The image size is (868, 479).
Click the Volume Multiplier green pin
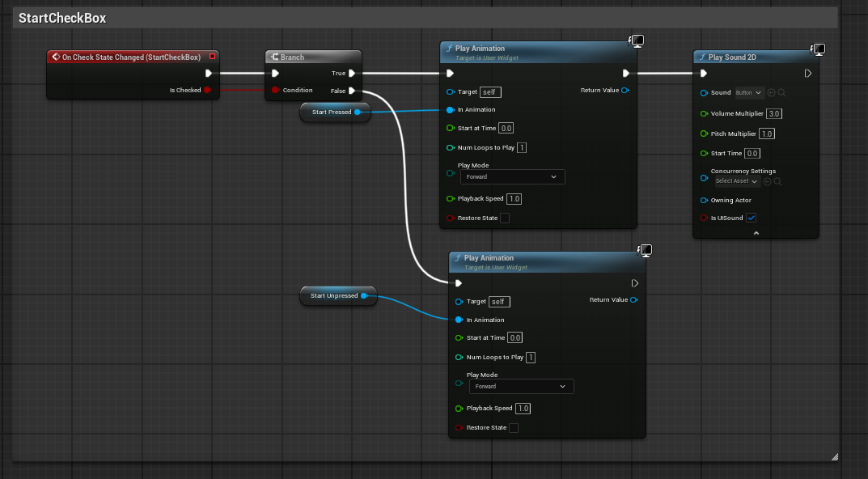click(x=704, y=113)
